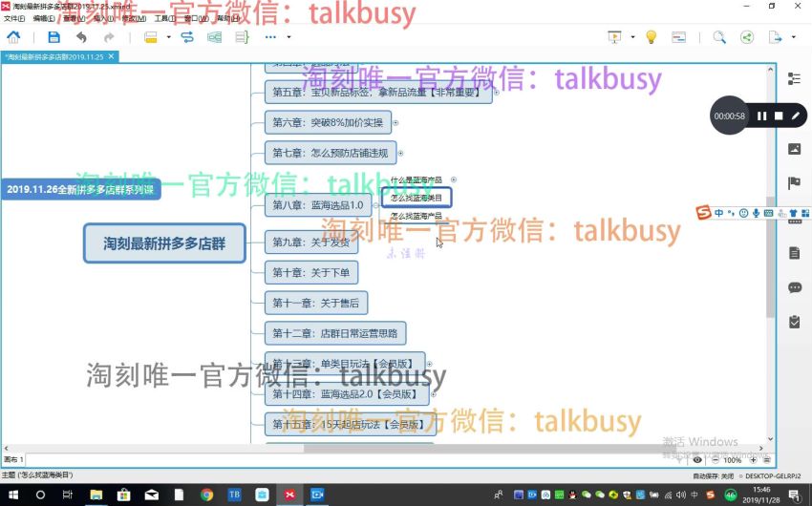The height and width of the screenshot is (506, 812).
Task: Open brainstorming mode lightbulb icon
Action: pos(651,37)
